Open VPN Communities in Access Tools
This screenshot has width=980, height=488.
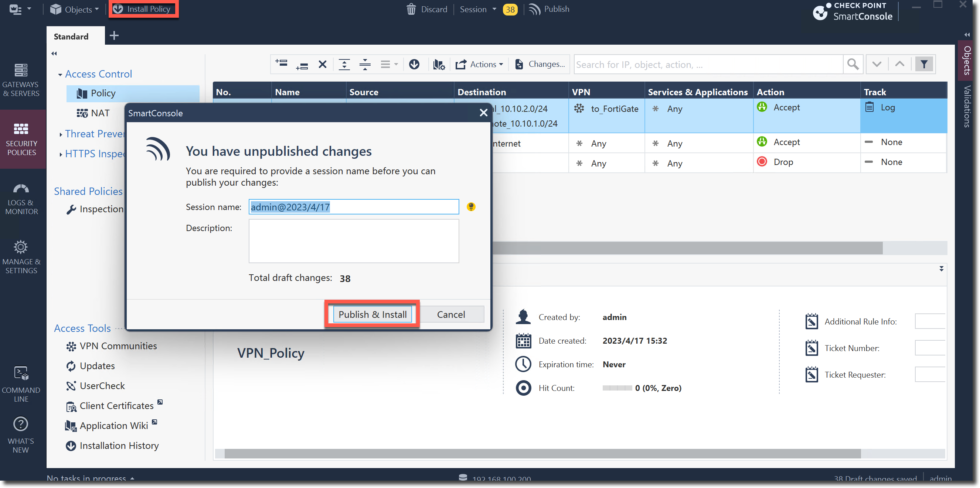tap(118, 346)
